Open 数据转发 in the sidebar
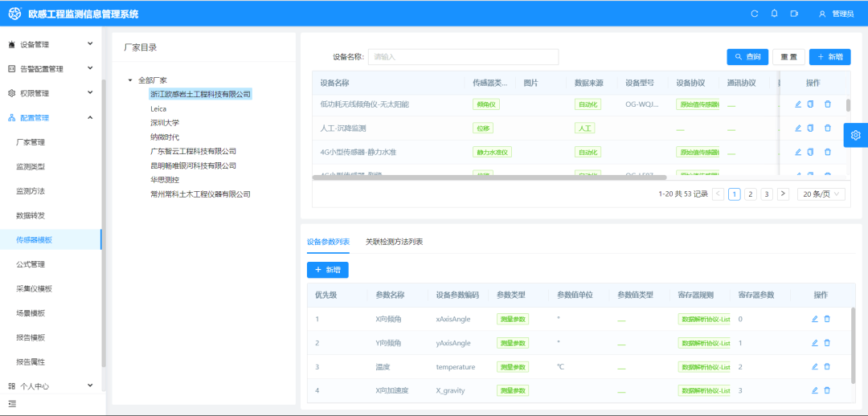Image resolution: width=868 pixels, height=416 pixels. point(31,215)
